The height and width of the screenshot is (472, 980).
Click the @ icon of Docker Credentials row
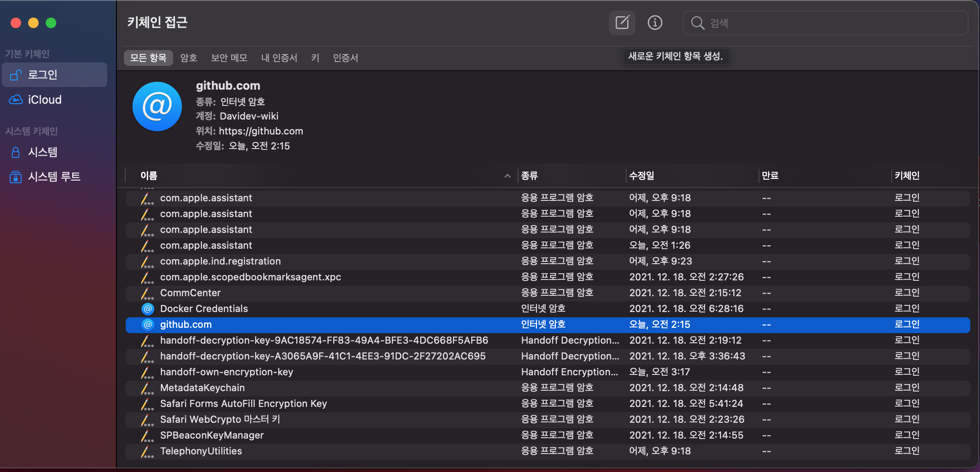148,309
